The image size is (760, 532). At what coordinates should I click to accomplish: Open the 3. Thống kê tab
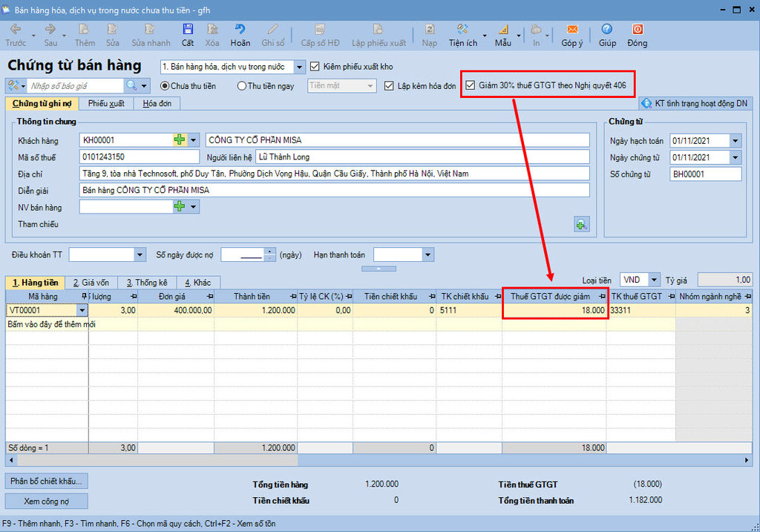147,283
